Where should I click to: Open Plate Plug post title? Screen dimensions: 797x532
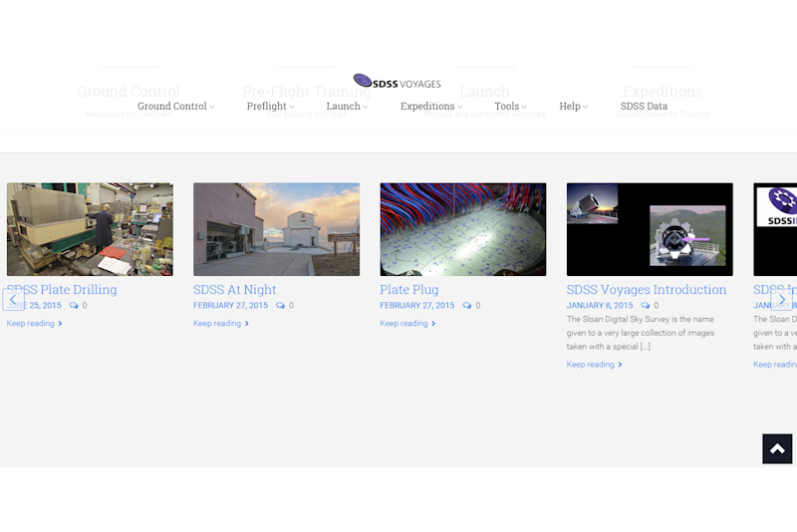click(409, 290)
